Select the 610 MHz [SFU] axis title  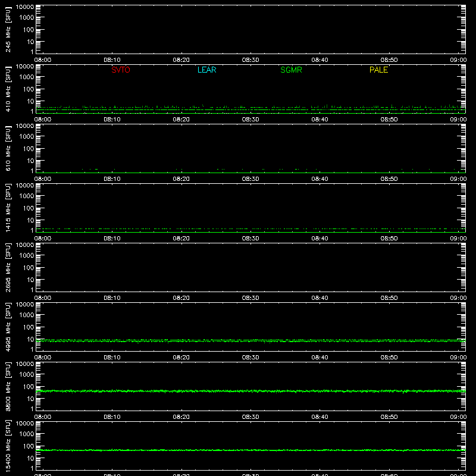tap(8, 148)
